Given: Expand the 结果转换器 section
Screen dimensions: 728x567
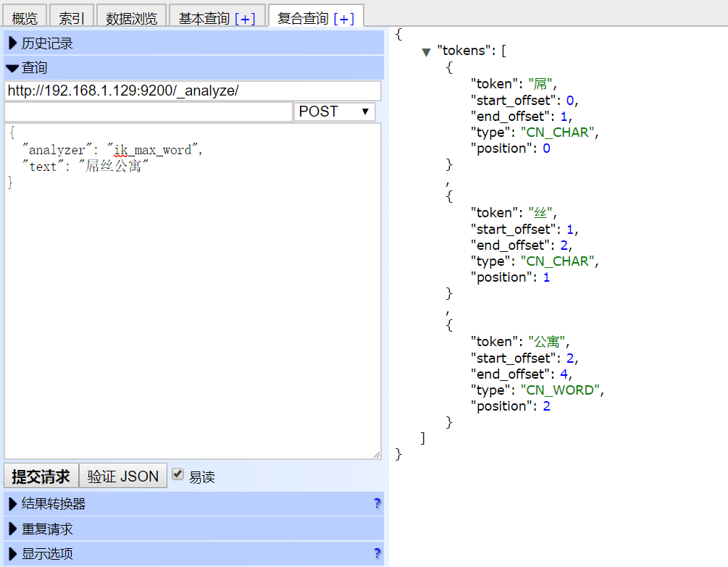Looking at the screenshot, I should pyautogui.click(x=53, y=504).
